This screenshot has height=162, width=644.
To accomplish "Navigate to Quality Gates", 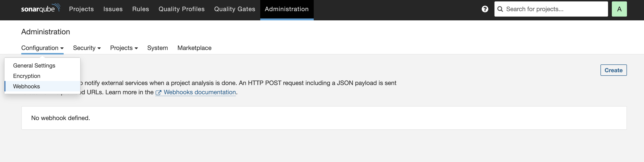I will tap(234, 9).
